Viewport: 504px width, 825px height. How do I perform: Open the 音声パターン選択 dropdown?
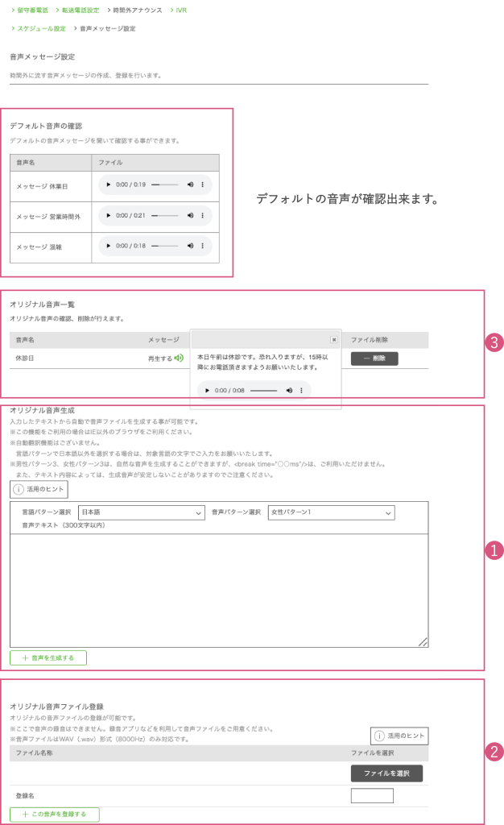coord(330,512)
